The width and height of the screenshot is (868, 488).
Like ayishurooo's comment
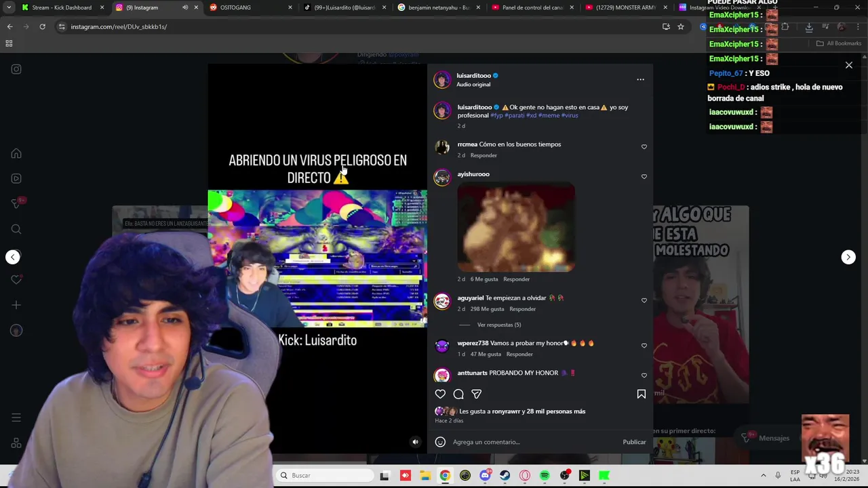(x=644, y=176)
